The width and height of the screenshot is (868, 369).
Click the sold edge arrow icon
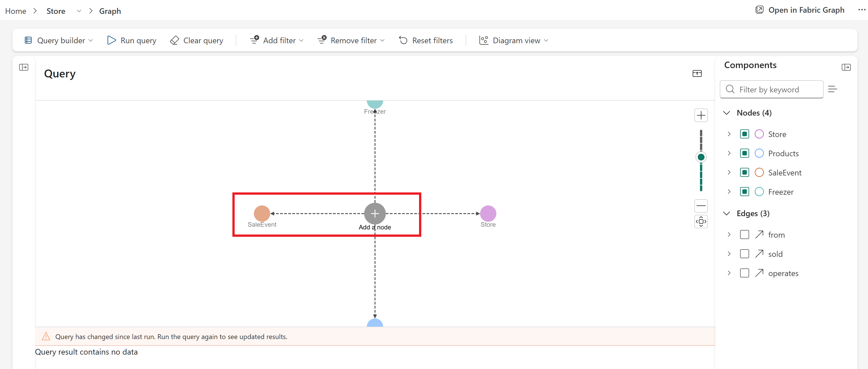tap(759, 254)
